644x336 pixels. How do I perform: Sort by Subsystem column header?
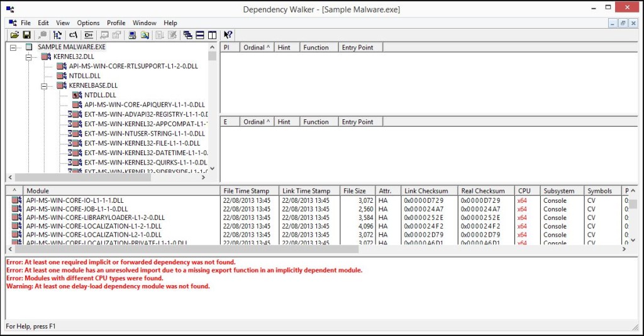click(562, 191)
